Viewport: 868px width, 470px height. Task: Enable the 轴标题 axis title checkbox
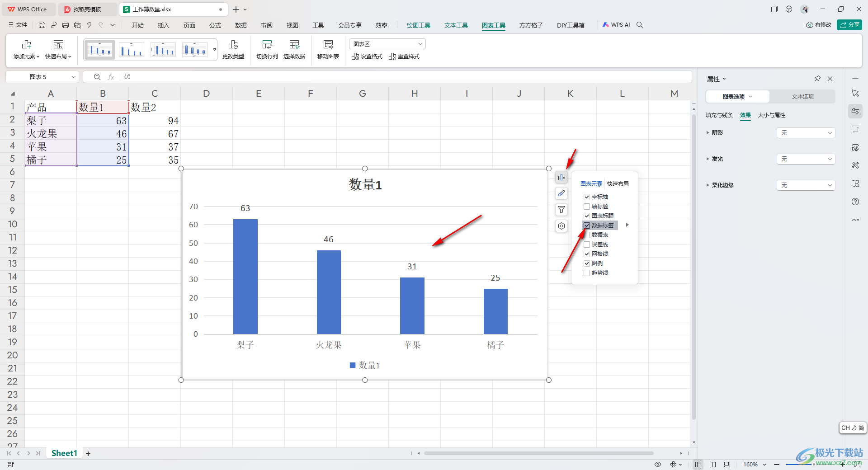tap(587, 207)
